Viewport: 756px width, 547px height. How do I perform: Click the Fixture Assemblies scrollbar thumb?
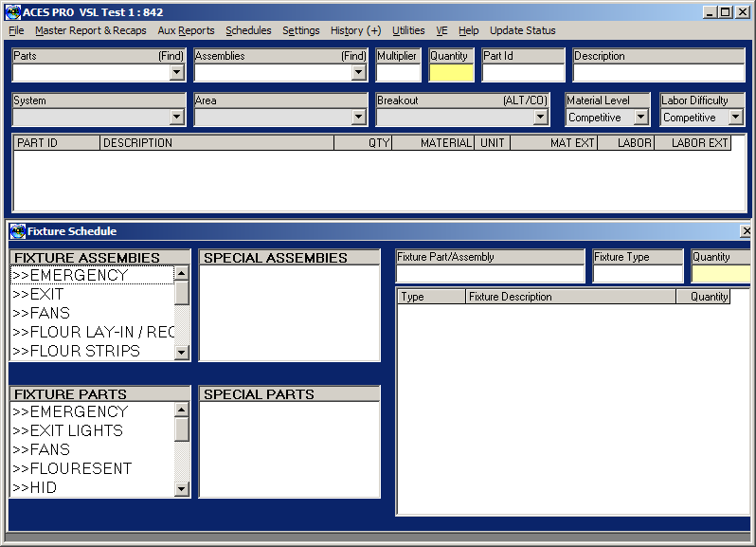pos(181,292)
